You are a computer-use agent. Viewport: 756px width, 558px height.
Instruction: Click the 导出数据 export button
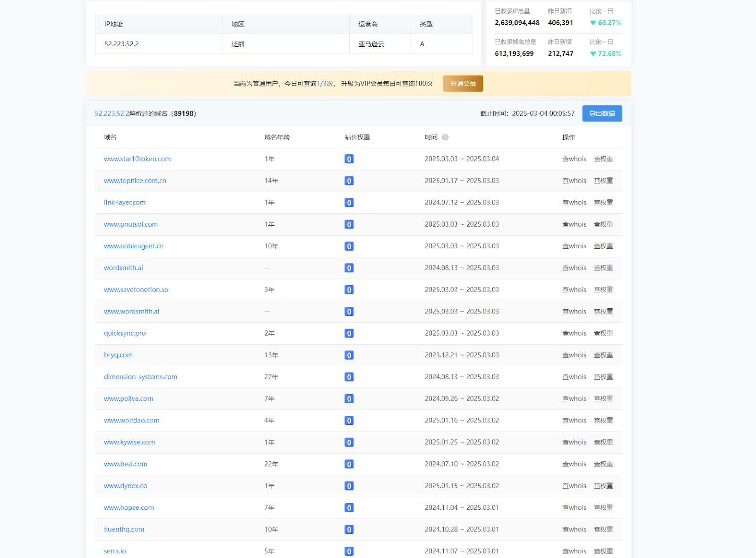(601, 114)
